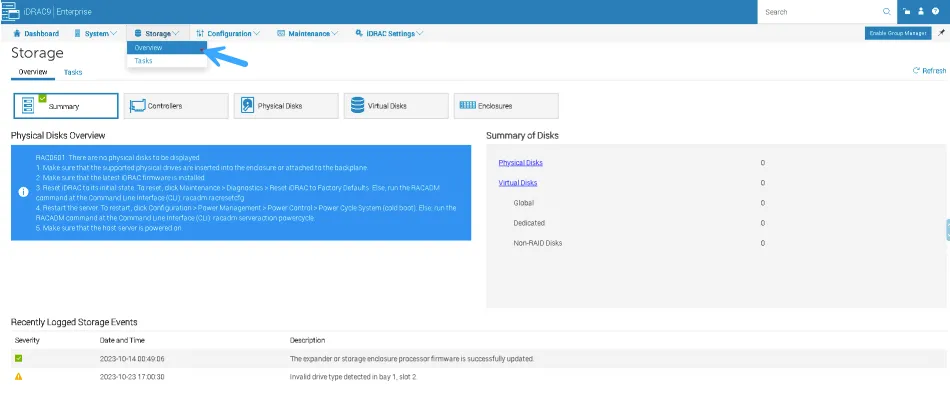Click the yellow warning severity icon
Screen dimensions: 950x409
click(18, 376)
